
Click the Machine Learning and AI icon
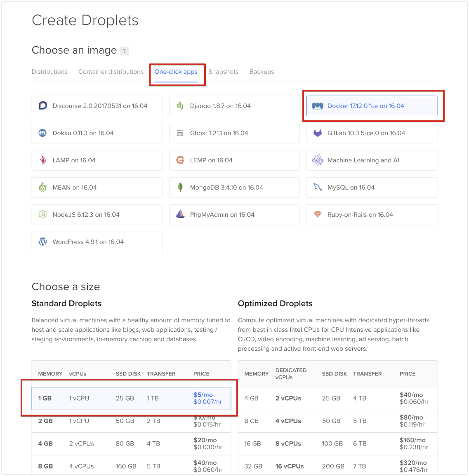point(318,160)
